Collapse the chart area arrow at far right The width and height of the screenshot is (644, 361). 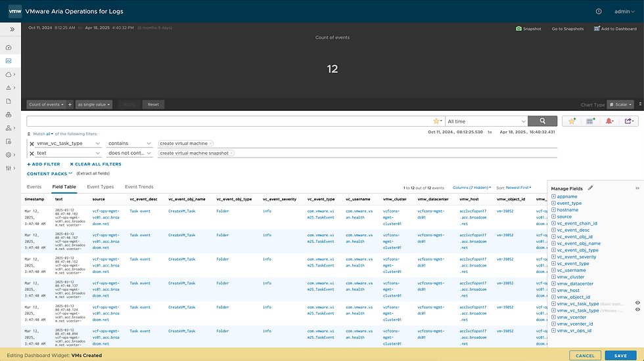(x=640, y=104)
